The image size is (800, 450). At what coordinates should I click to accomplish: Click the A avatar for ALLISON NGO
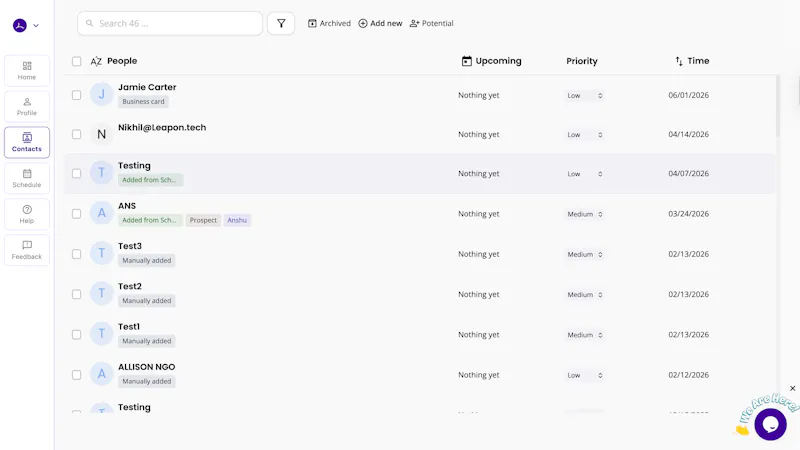tap(102, 374)
